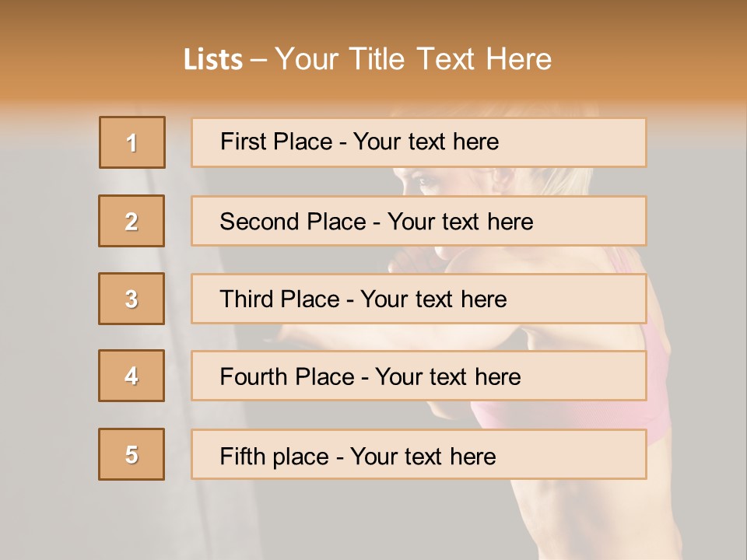Select 'Your Title Text Here' in the heading

tap(413, 59)
